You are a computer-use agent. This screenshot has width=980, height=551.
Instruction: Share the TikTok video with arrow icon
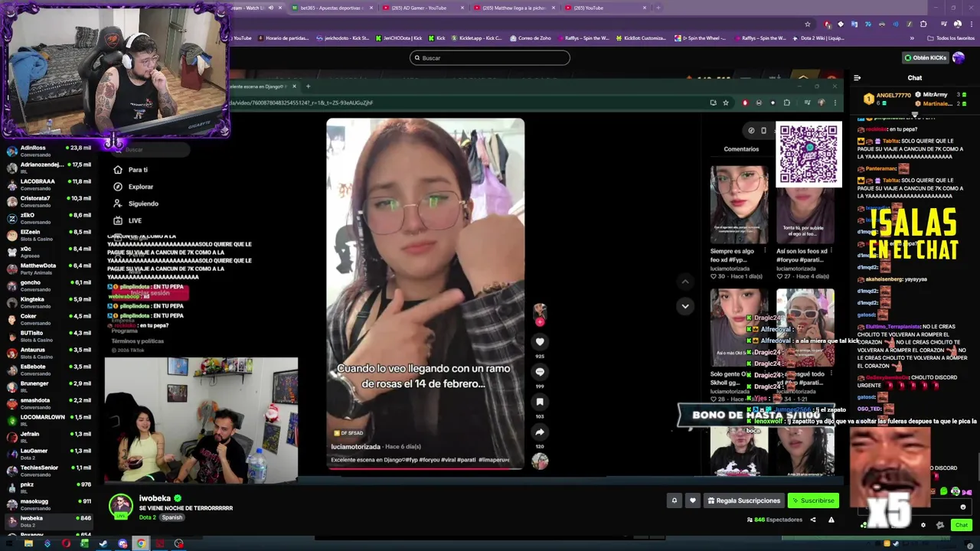pos(540,432)
